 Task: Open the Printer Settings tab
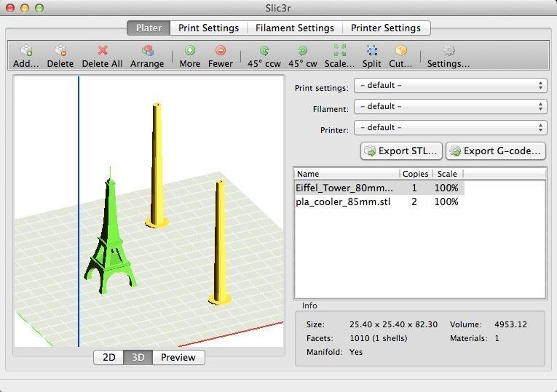[x=386, y=28]
